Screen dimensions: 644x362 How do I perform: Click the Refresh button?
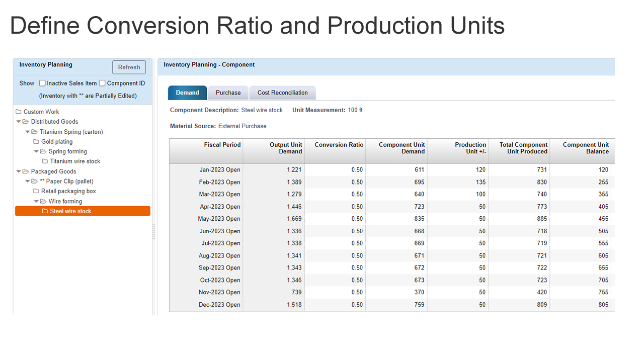click(x=129, y=67)
